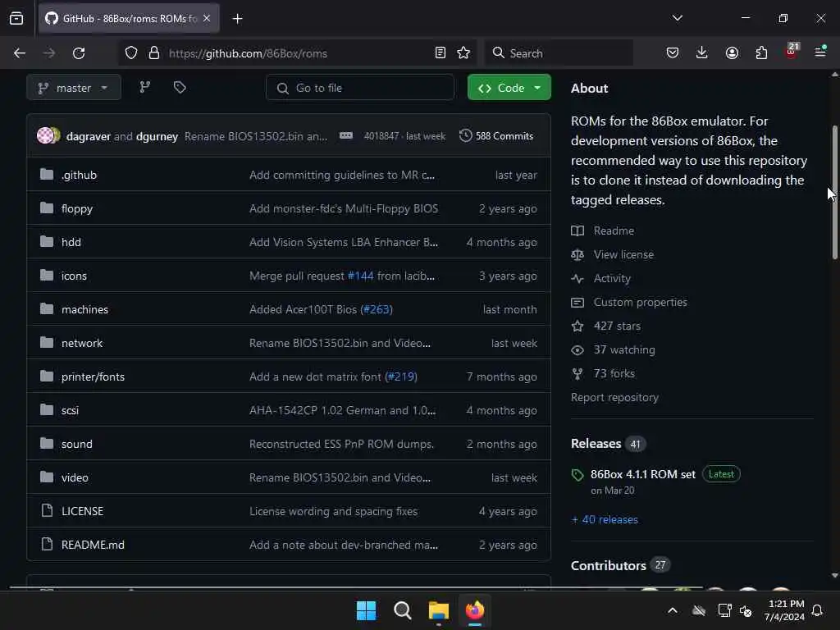Open the scsi folder
Screen dimensions: 840x630
click(x=71, y=410)
